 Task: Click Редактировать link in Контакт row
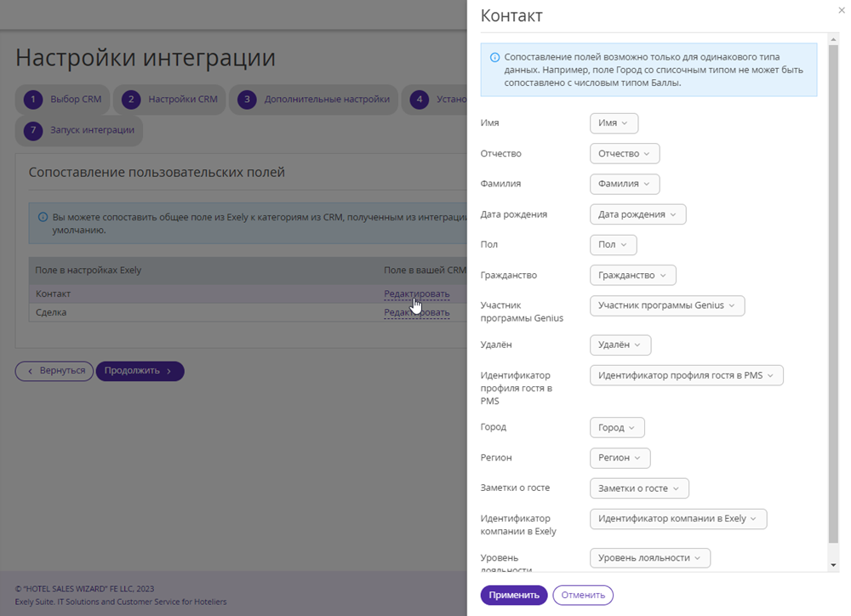tap(417, 294)
